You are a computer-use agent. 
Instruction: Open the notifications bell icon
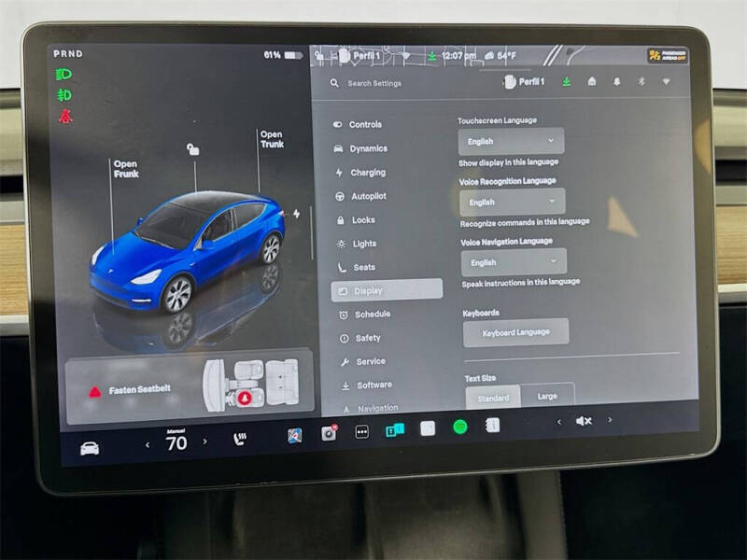tap(617, 82)
